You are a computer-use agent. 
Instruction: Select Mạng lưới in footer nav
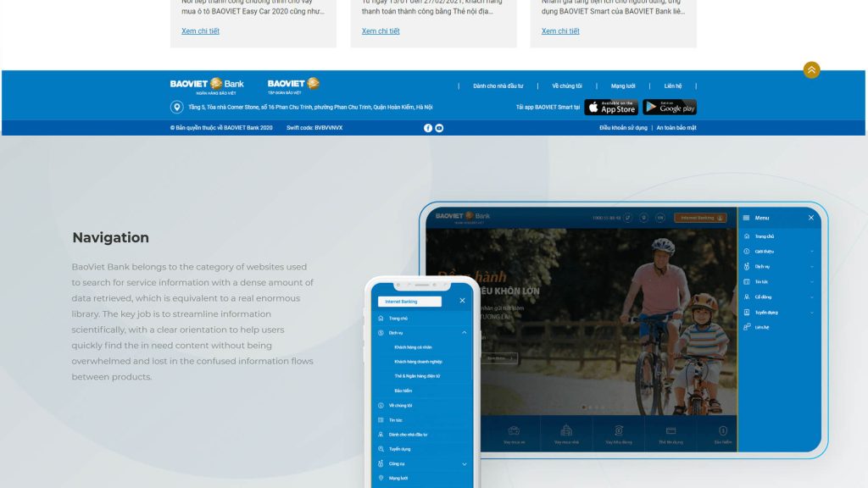pyautogui.click(x=623, y=86)
